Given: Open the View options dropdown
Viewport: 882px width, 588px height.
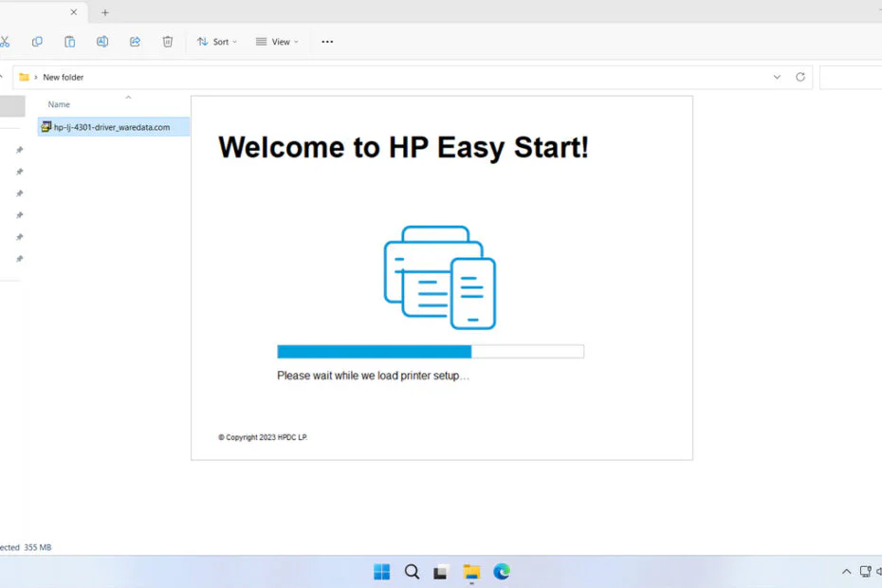Looking at the screenshot, I should tap(276, 42).
